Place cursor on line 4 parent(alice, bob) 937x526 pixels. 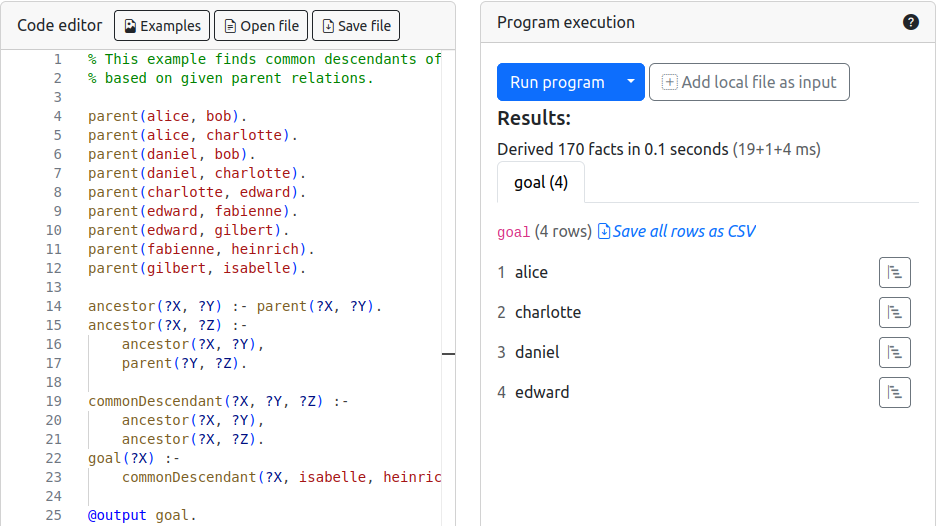tap(167, 116)
